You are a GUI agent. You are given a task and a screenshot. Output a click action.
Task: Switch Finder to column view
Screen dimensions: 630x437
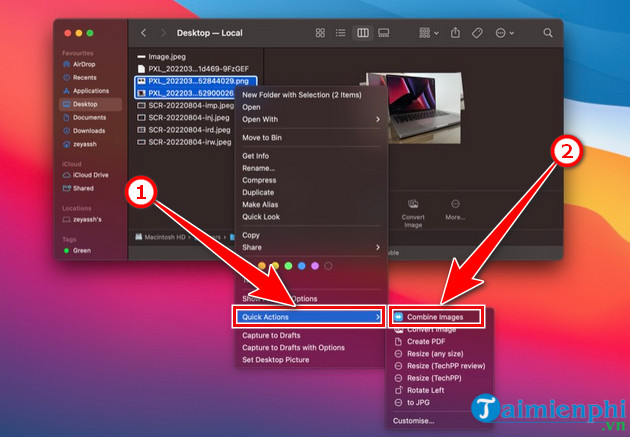tap(363, 33)
